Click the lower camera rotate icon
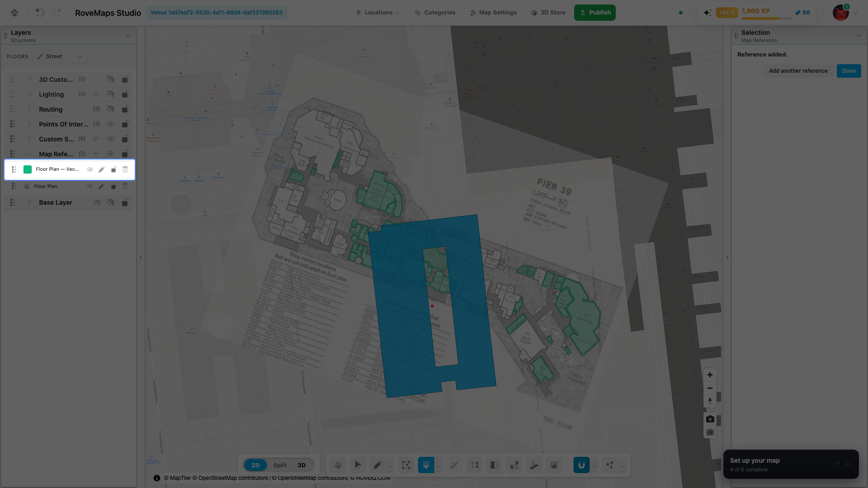 [x=710, y=432]
